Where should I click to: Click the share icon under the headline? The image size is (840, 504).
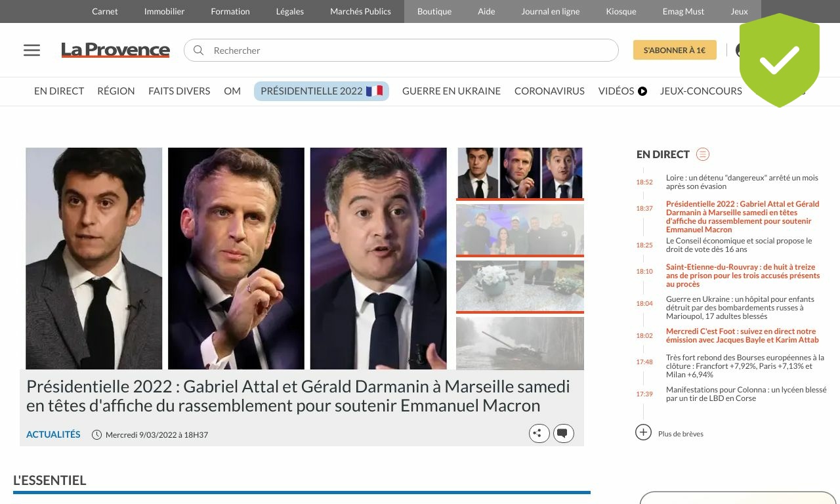(539, 433)
